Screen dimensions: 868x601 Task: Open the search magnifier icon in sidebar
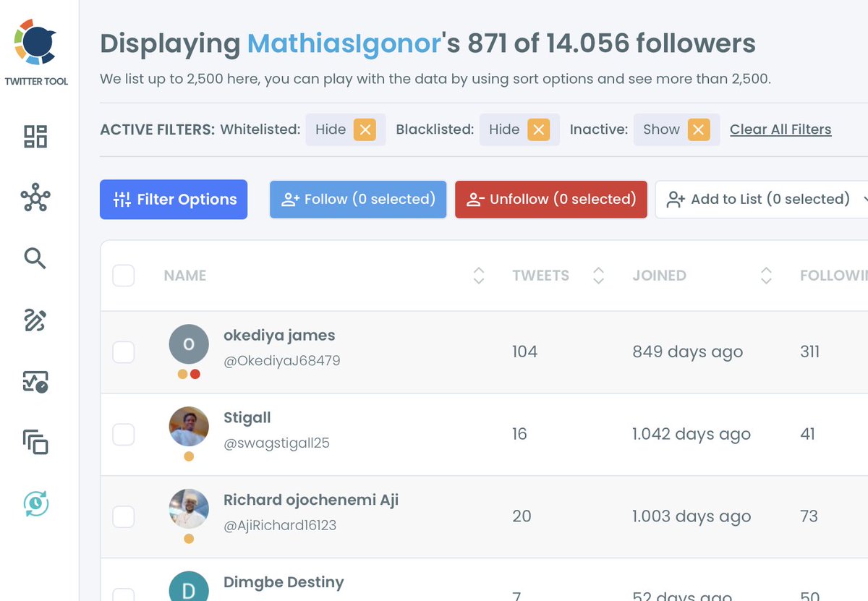pos(35,258)
